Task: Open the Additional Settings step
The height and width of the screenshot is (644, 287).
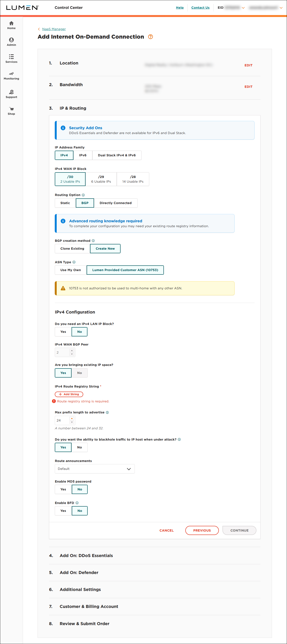Action: click(80, 589)
